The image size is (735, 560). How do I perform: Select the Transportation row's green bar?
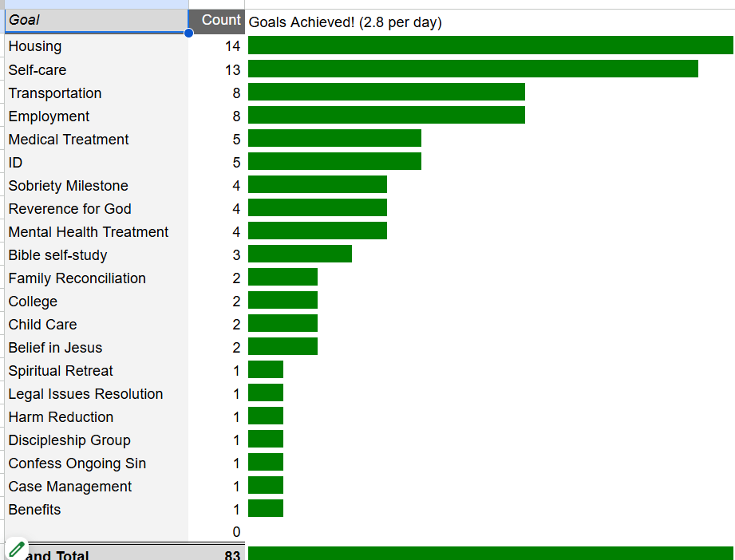click(387, 92)
